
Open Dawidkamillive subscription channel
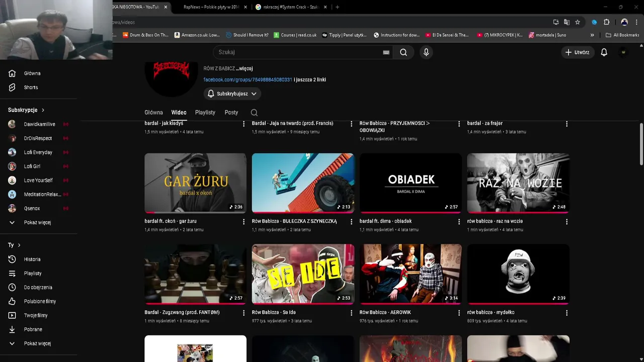tap(38, 124)
